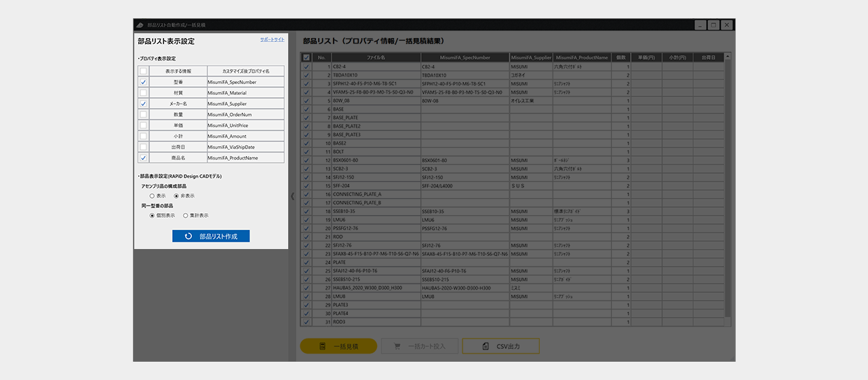
Task: Select 集計表示 radio for same-model parts
Action: [x=185, y=215]
